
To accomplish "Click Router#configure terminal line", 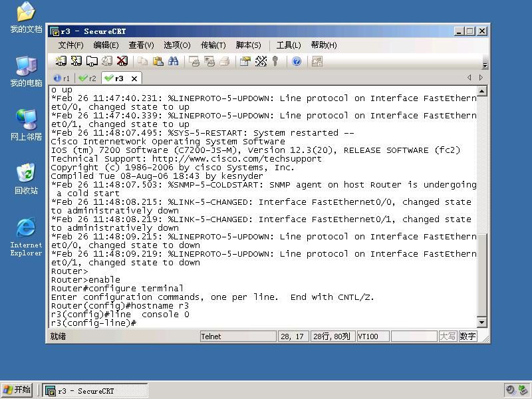I will pos(117,289).
